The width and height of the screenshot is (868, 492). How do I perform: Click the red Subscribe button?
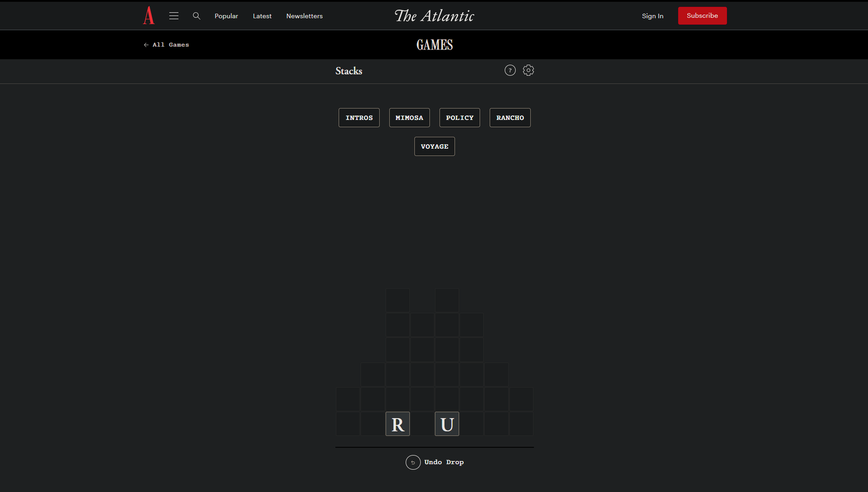[x=702, y=16]
